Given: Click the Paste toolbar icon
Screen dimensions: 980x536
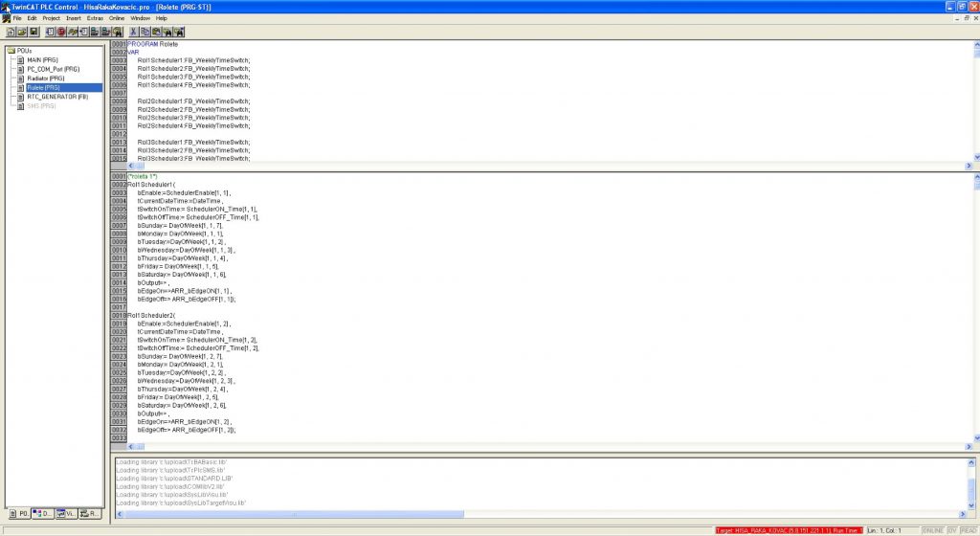Looking at the screenshot, I should 156,32.
